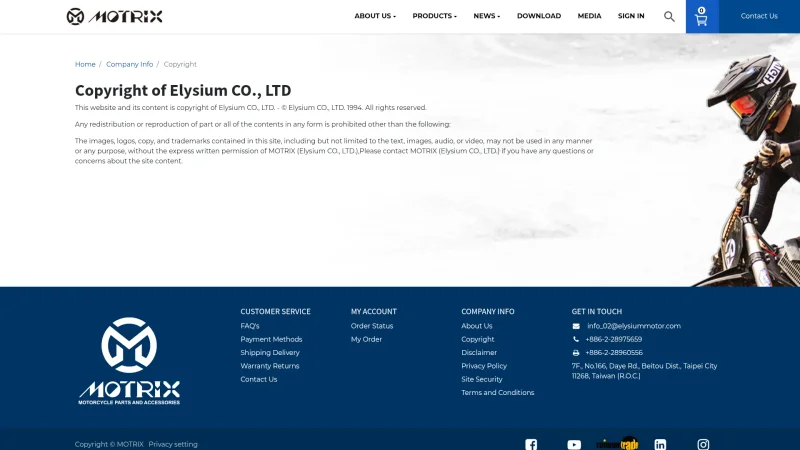Expand the NEWS dropdown menu
Image resolution: width=800 pixels, height=450 pixels.
click(x=487, y=16)
